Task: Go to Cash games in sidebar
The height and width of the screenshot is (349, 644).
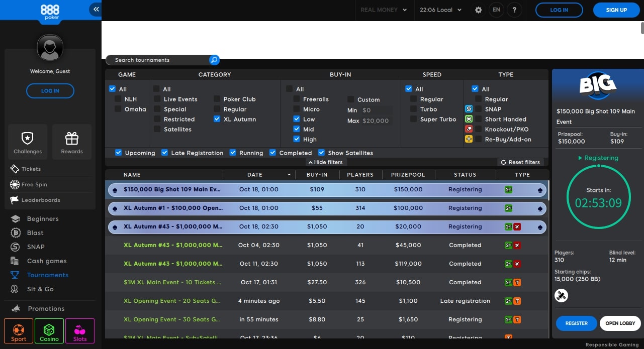Action: point(46,261)
